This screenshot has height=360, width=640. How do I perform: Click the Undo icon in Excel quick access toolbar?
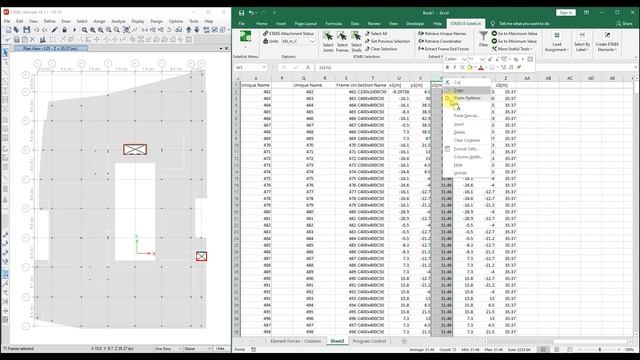[251, 13]
